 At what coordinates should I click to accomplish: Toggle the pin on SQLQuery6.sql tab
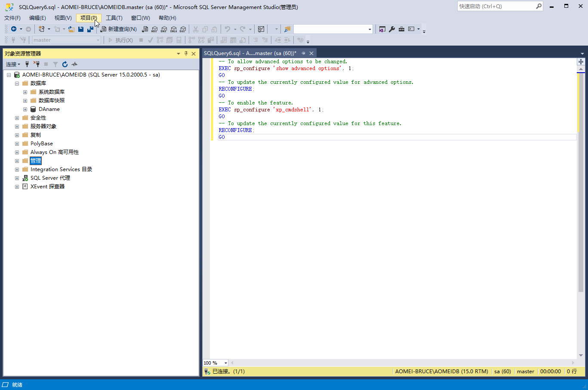click(x=303, y=53)
